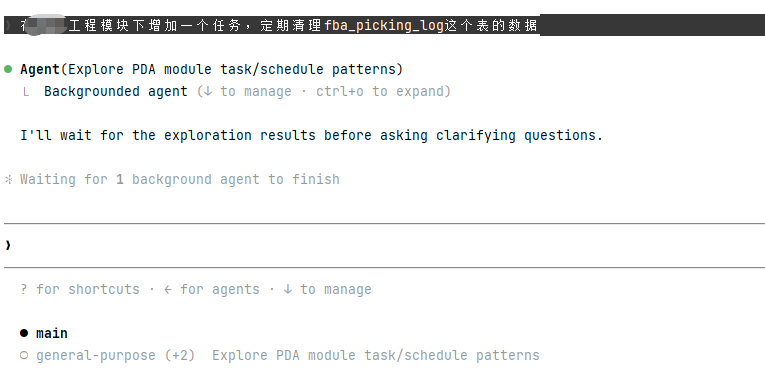Click the filled bullet beside main
The width and height of the screenshot is (765, 386).
pos(24,333)
